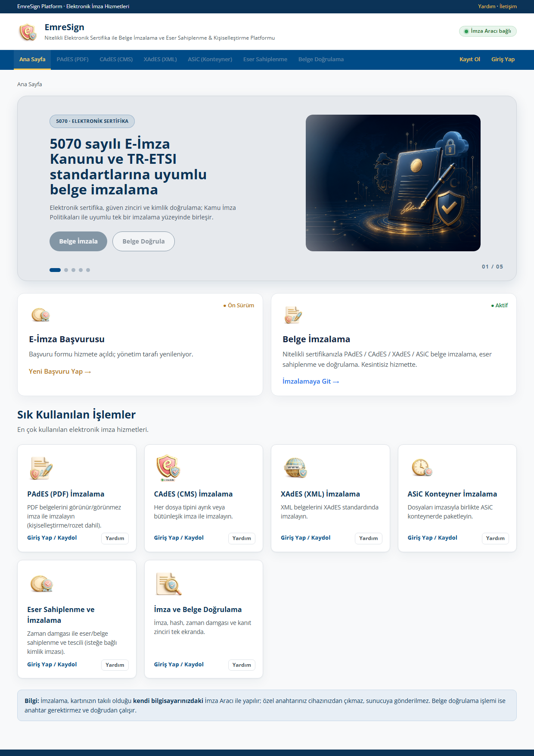Open the Belge Doğrulama navigation tab
This screenshot has width=534, height=756.
(321, 59)
